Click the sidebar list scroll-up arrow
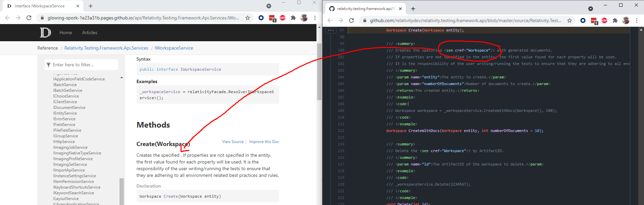This screenshot has height=205, width=644. (121, 78)
